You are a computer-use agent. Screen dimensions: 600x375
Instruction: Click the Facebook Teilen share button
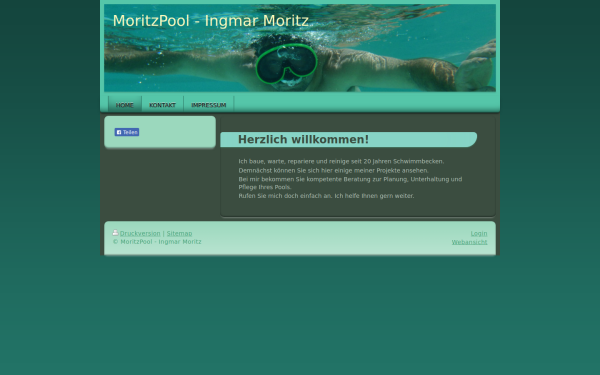pos(127,132)
